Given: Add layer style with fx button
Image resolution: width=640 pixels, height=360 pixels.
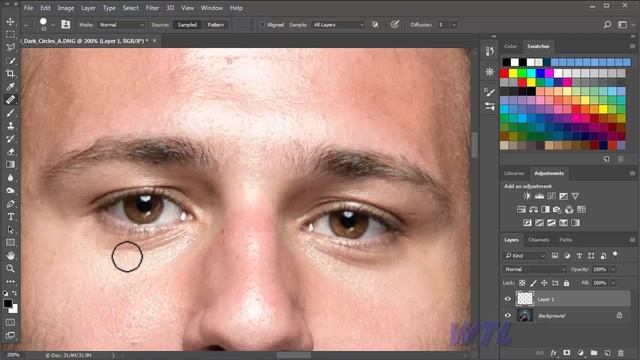Looking at the screenshot, I should coord(553,353).
